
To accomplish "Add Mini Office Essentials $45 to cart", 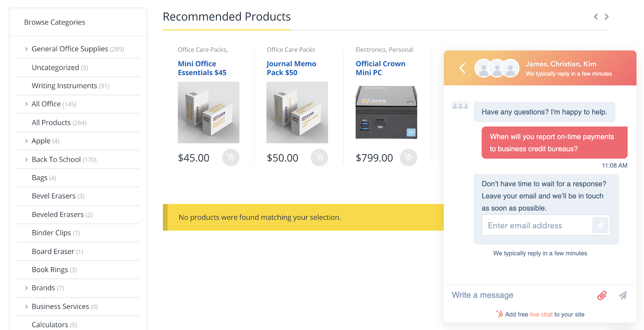I will tap(231, 157).
